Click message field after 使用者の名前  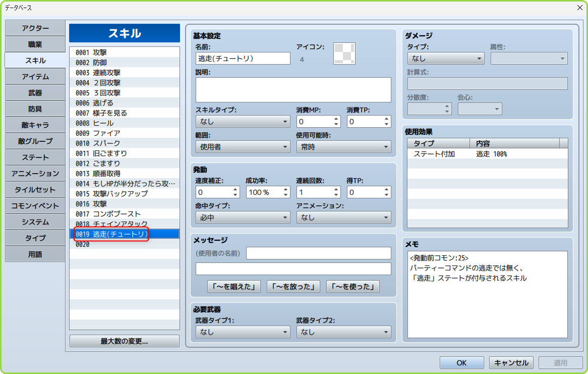click(318, 253)
